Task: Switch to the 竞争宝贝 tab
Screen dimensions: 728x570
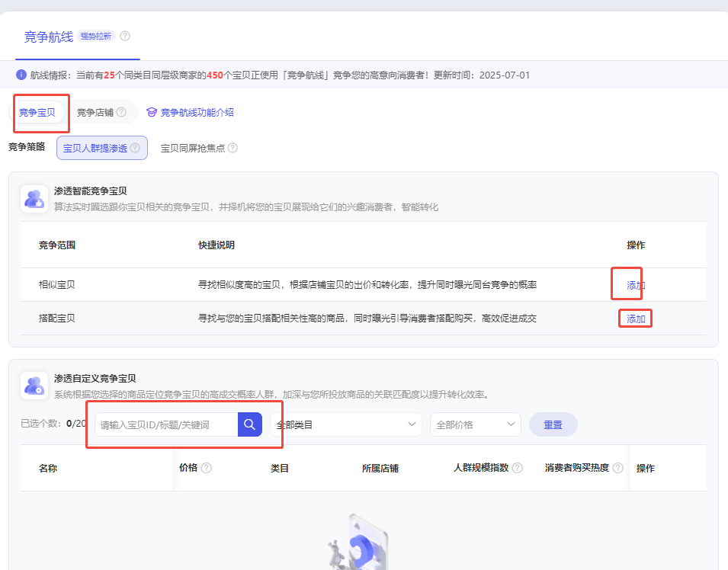Action: [x=37, y=112]
